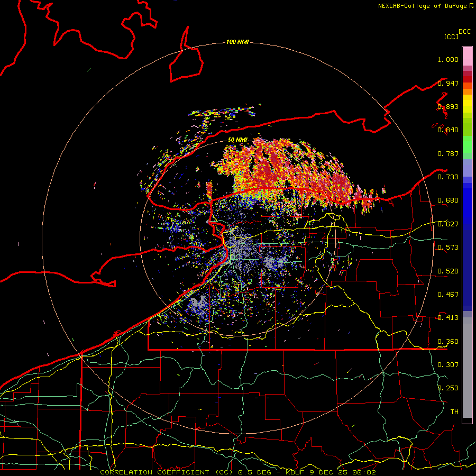Click the 0.573 scale value
Screen dimensions: 476x476
click(x=448, y=248)
